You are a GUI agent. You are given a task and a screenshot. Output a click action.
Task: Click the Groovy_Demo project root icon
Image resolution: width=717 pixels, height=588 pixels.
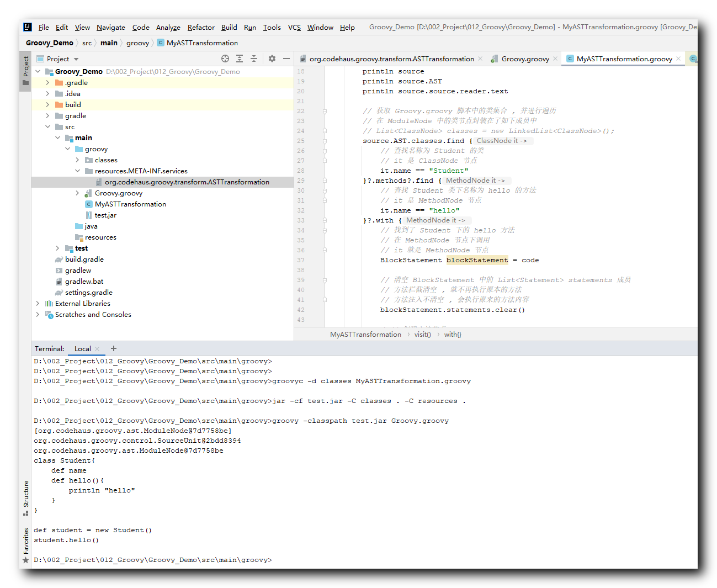click(x=49, y=72)
